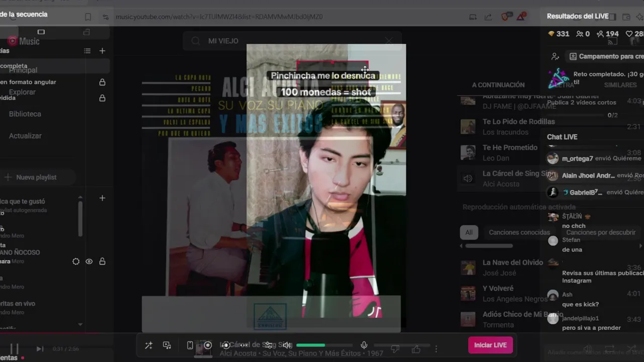The height and width of the screenshot is (362, 644).
Task: Toggle lock on 'en formato angular' row
Action: (102, 82)
